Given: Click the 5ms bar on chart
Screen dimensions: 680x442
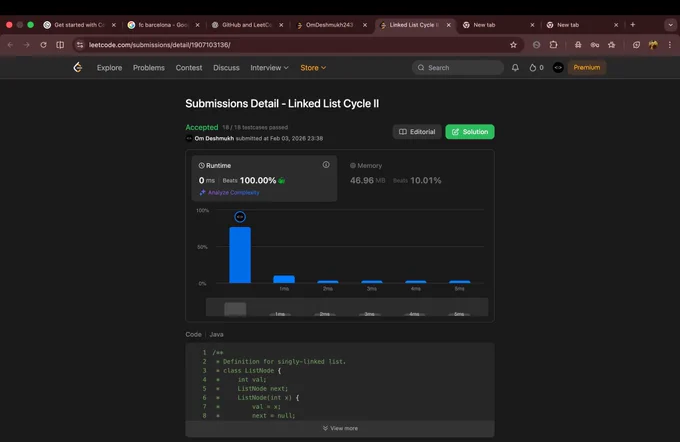Looking at the screenshot, I should 460,282.
